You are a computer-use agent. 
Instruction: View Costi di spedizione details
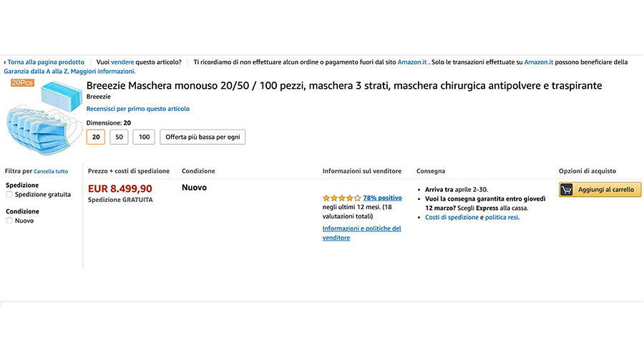pos(452,218)
